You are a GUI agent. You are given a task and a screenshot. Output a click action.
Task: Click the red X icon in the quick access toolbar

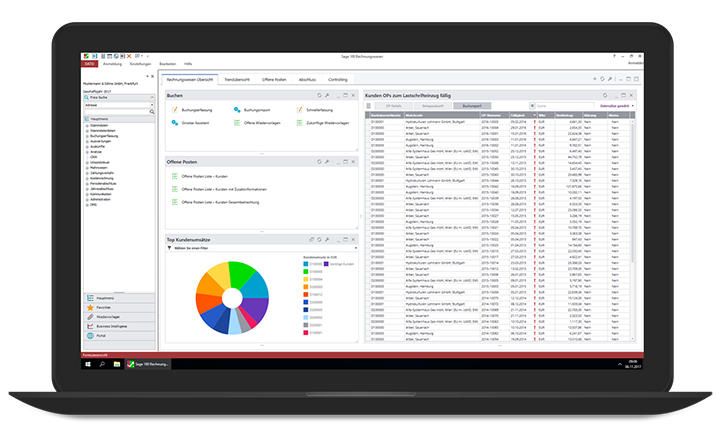click(x=129, y=56)
